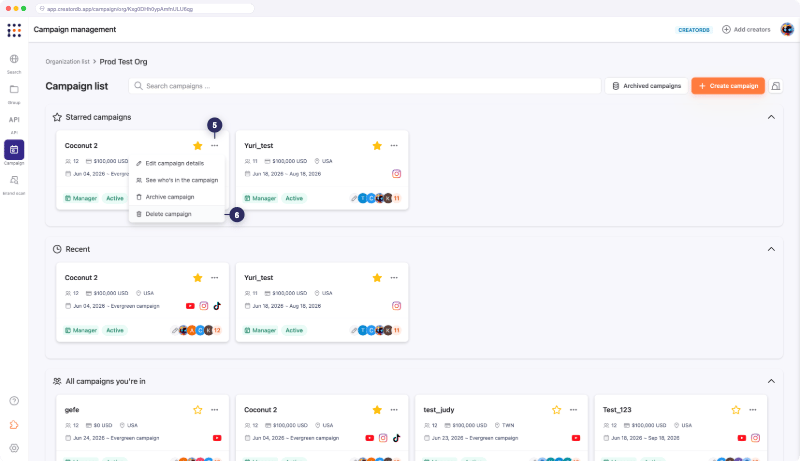Unstar Coconut 2 in Starred campaigns

198,146
